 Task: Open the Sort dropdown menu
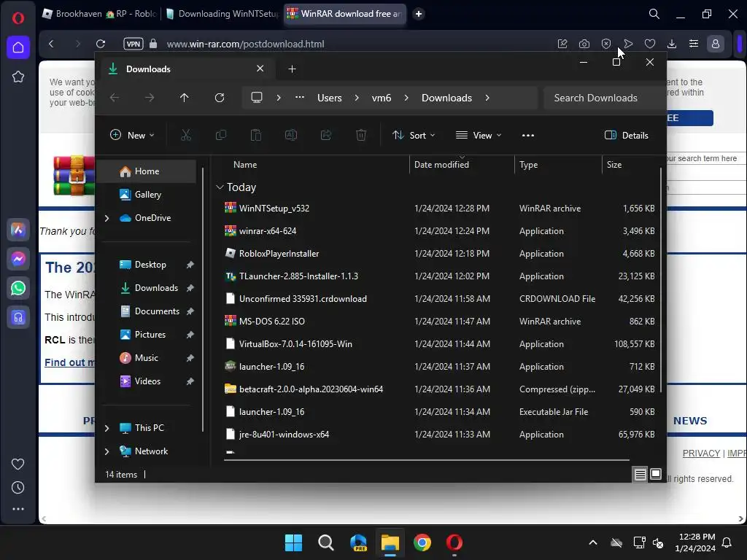tap(414, 135)
